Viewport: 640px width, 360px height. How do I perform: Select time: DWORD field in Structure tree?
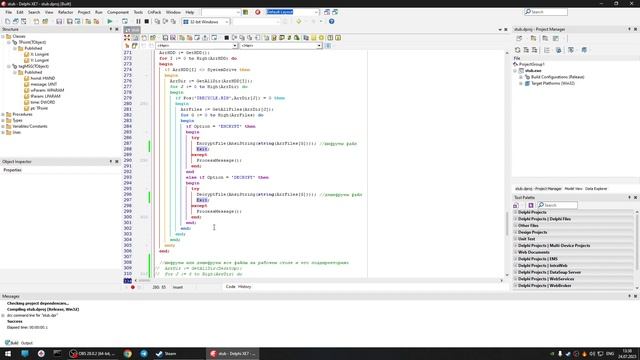[42, 102]
